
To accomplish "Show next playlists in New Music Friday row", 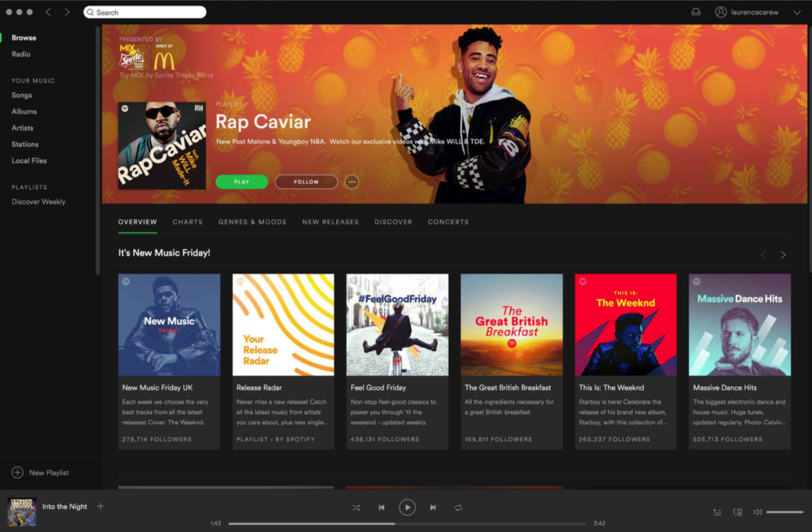I will pos(783,254).
